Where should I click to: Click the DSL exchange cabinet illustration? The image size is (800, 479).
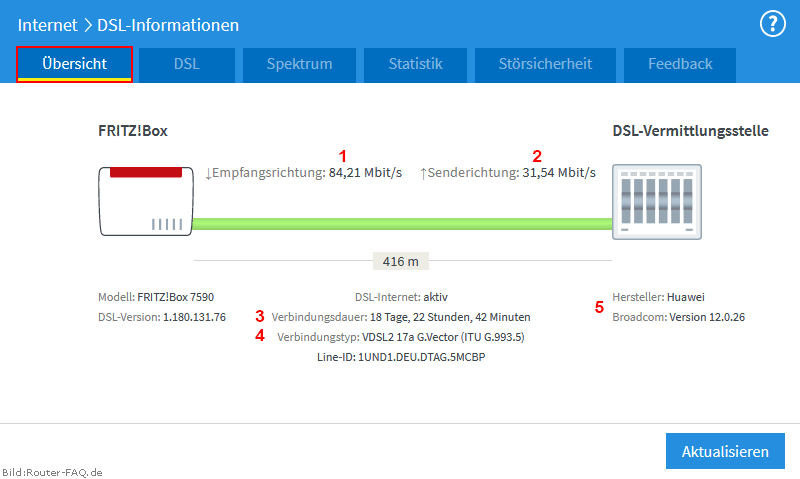coord(657,201)
